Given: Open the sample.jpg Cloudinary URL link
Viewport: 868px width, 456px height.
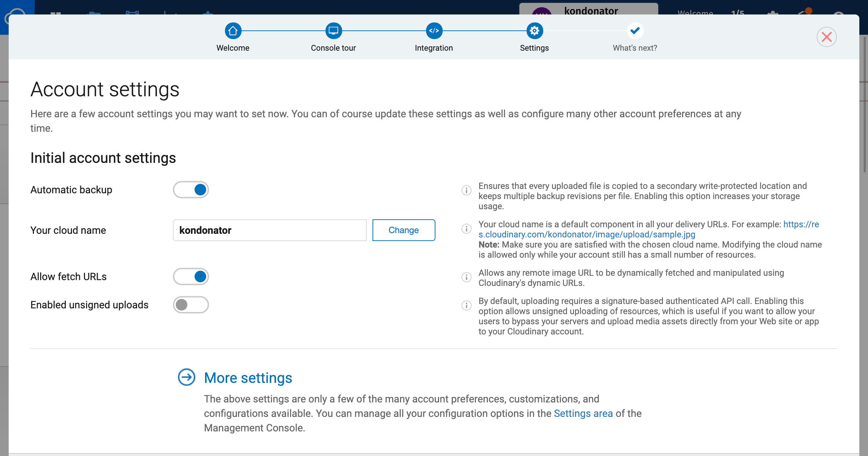Looking at the screenshot, I should 587,235.
